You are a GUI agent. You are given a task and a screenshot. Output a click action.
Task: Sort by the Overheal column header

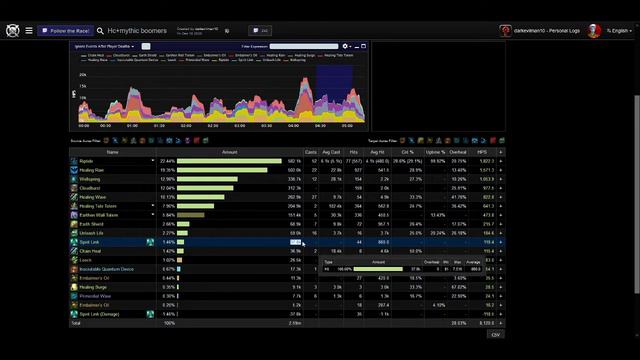coord(458,152)
